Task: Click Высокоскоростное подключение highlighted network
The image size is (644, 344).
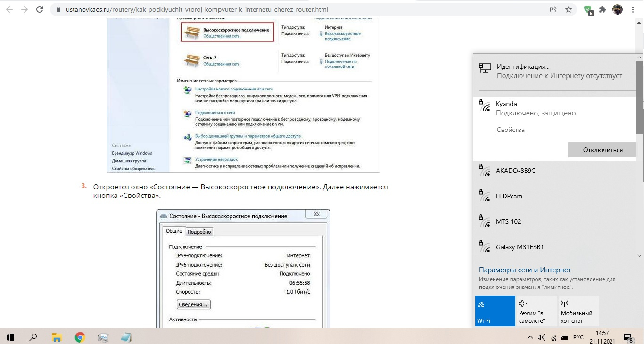Action: click(x=227, y=33)
